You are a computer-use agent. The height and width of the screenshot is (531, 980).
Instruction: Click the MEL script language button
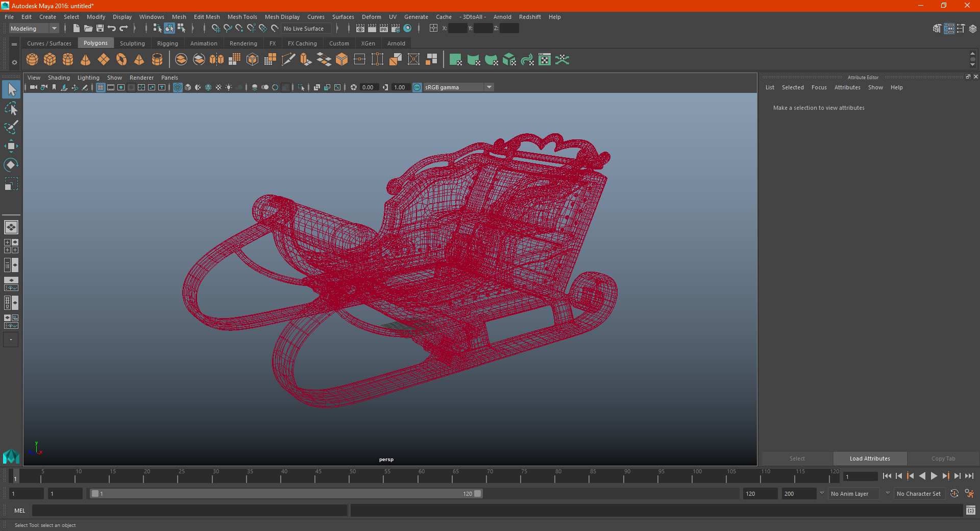click(x=19, y=511)
